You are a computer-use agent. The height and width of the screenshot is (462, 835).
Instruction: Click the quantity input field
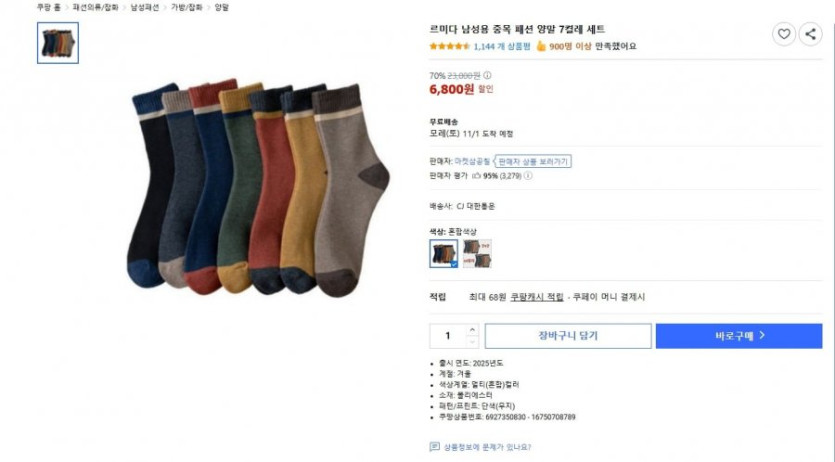coord(448,336)
